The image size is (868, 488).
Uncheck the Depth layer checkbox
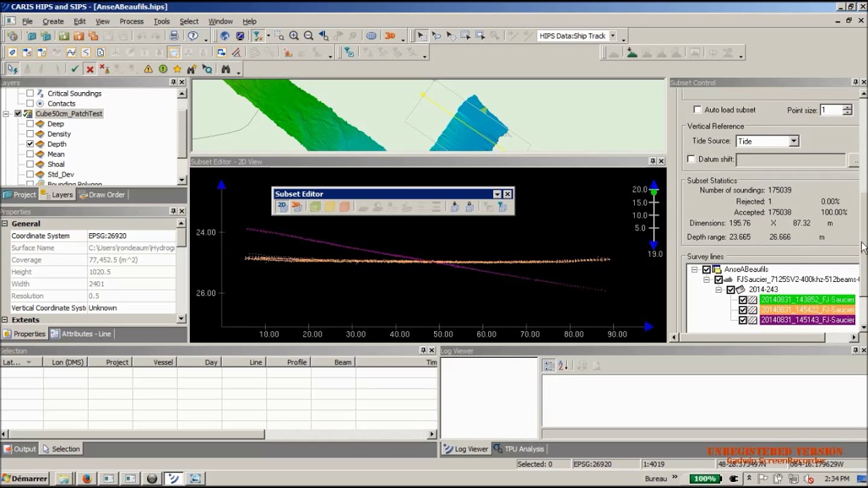pos(30,144)
